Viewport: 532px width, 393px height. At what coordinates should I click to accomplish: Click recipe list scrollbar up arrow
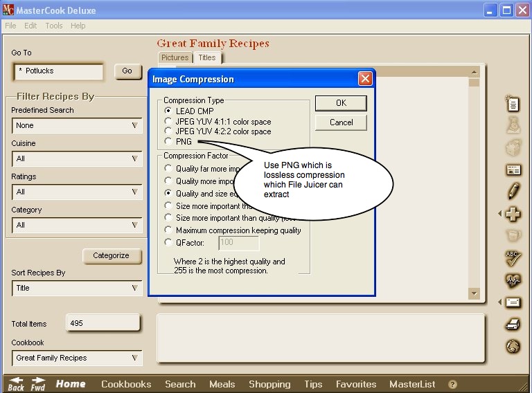474,72
